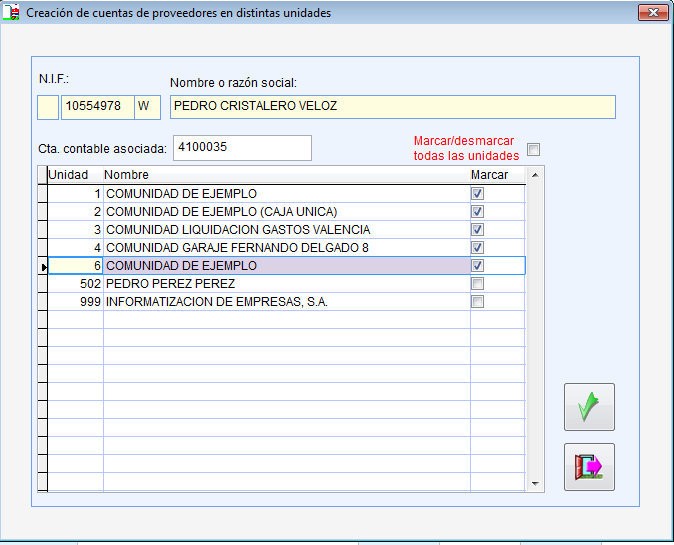Uncheck Marcar for COMUNIDAD GARAJE FERNANDO DELGADO 8
This screenshot has height=545, width=674.
pos(477,248)
